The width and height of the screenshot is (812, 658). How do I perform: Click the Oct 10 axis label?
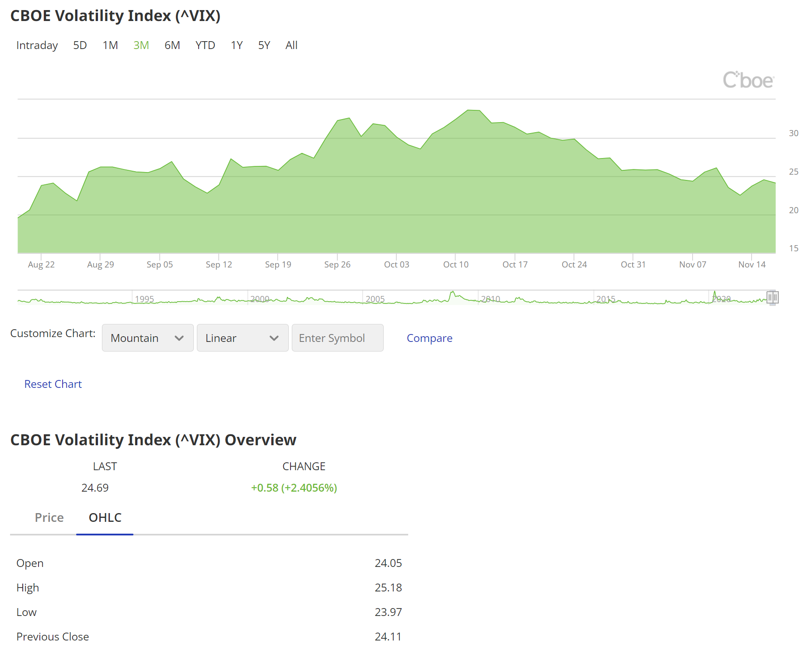click(456, 264)
